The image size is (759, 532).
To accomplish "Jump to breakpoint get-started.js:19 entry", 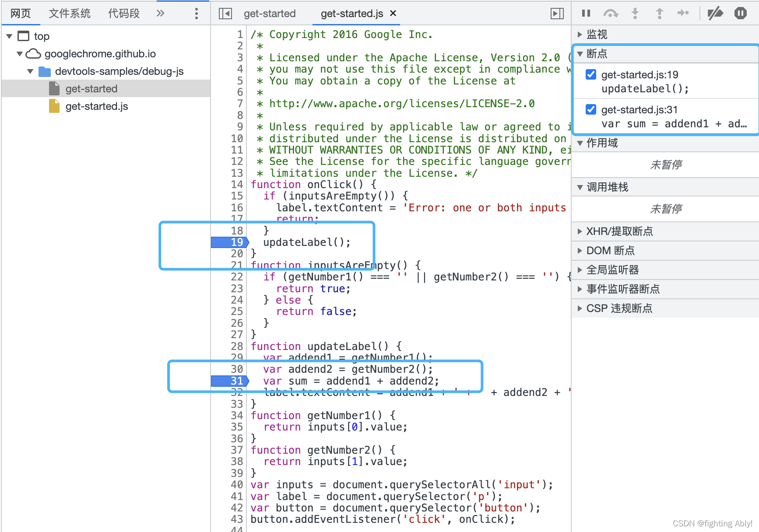I will pyautogui.click(x=640, y=75).
